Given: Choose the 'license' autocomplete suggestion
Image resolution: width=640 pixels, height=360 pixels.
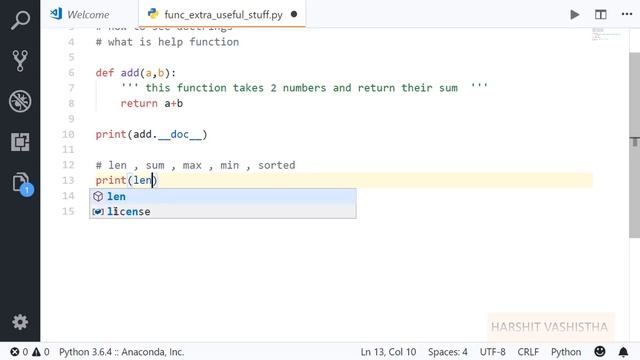Looking at the screenshot, I should [223, 211].
